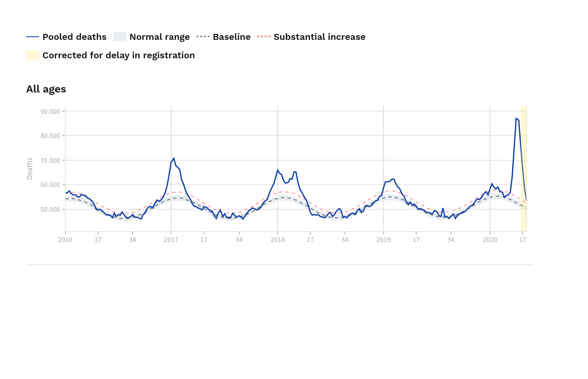This screenshot has height=379, width=588.
Task: Hide the Baseline series via its label
Action: 231,37
